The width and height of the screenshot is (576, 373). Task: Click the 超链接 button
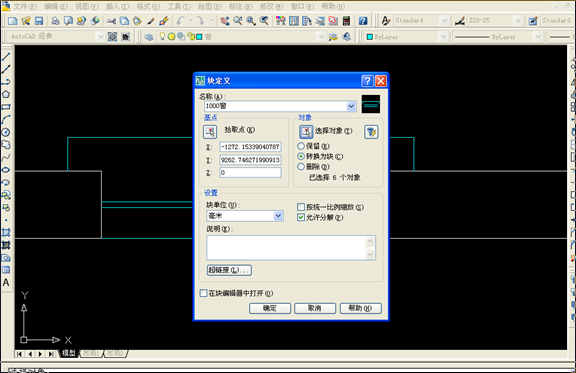pyautogui.click(x=229, y=270)
